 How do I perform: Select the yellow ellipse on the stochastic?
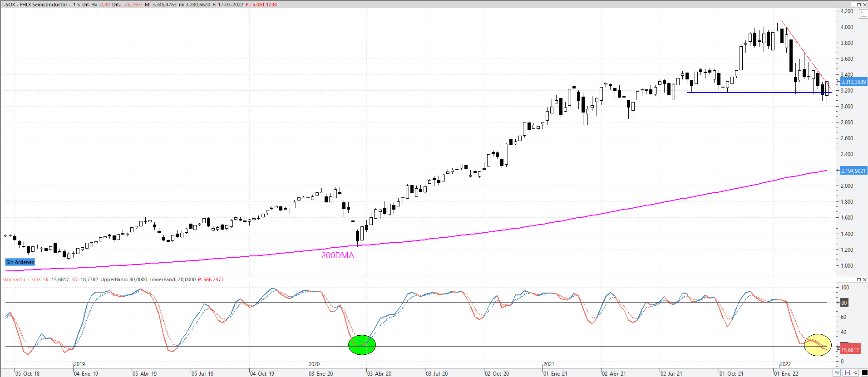point(817,345)
